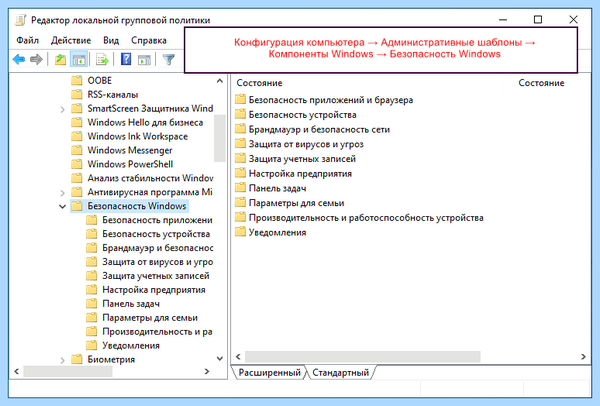Close the group policy editor window
This screenshot has height=406, width=600.
(573, 19)
